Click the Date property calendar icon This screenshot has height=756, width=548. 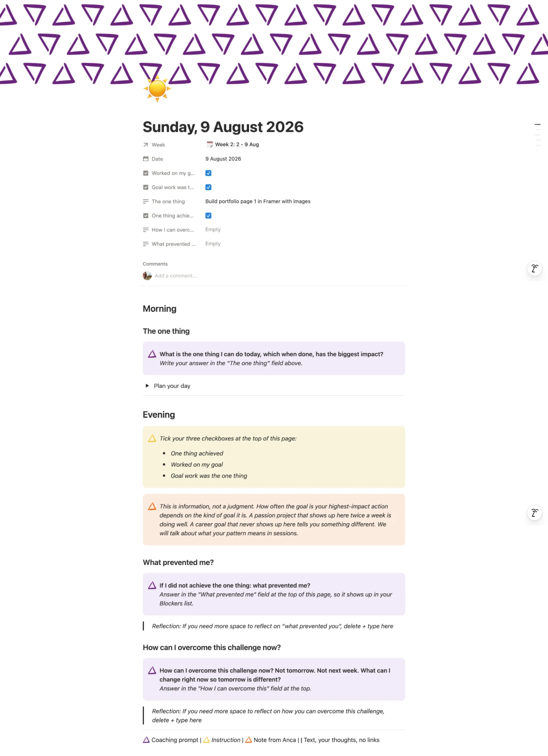[x=146, y=159]
